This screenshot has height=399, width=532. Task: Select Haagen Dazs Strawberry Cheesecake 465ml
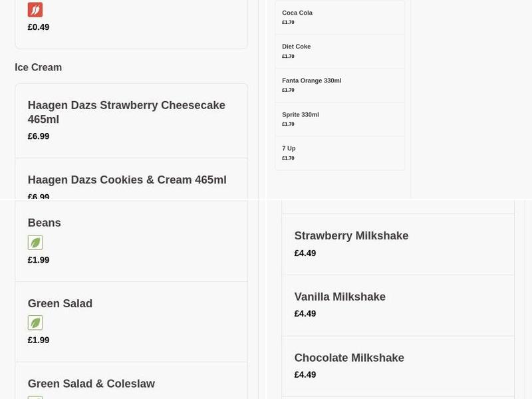(x=126, y=112)
